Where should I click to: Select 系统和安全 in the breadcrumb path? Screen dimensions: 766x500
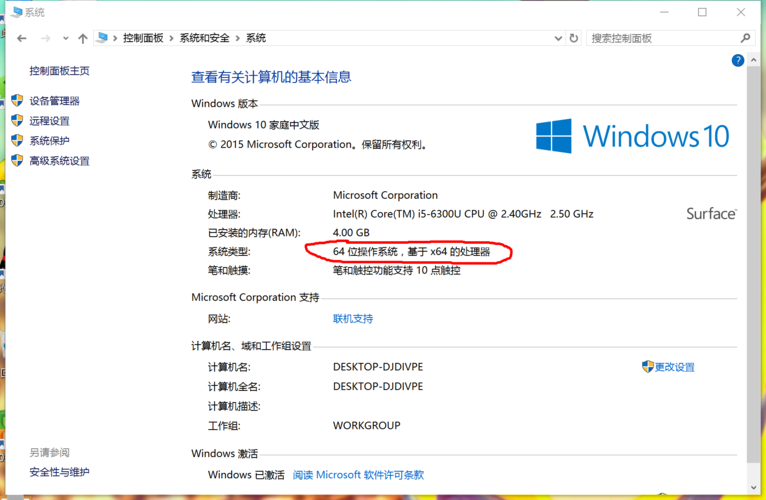[203, 38]
